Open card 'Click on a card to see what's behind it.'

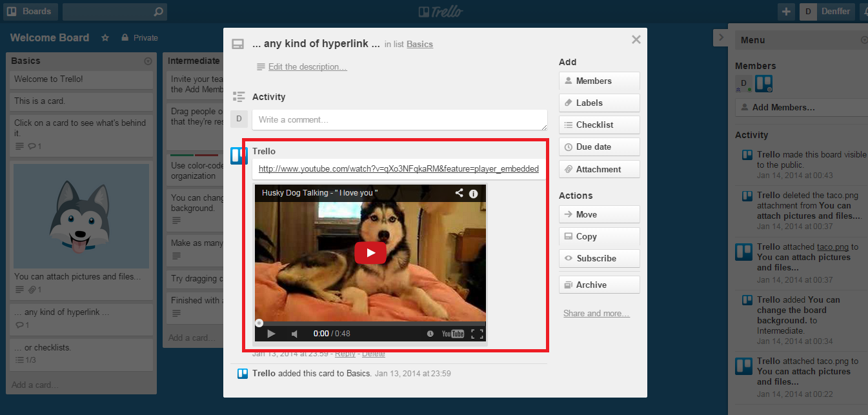[81, 135]
